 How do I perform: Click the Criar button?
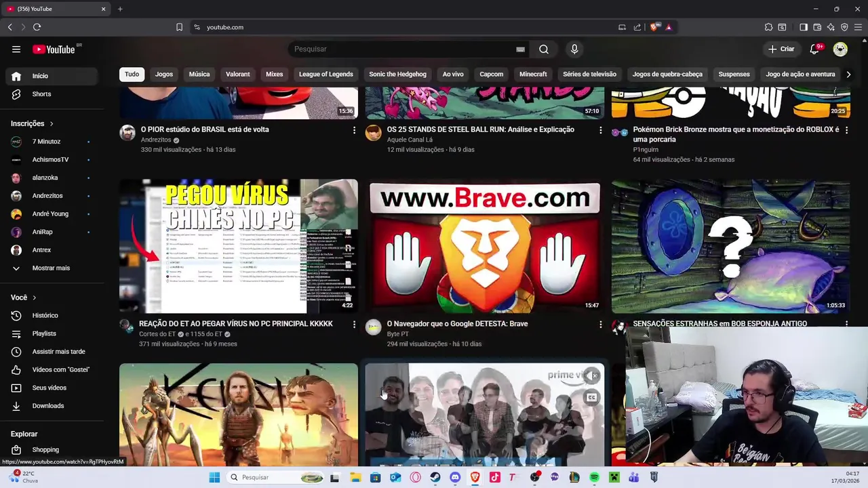coord(781,49)
